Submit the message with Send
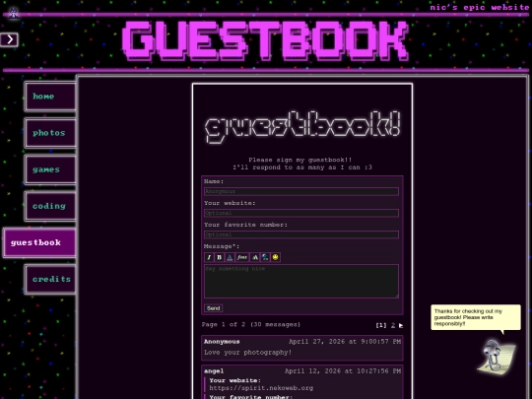Image resolution: width=532 pixels, height=399 pixels. (214, 308)
